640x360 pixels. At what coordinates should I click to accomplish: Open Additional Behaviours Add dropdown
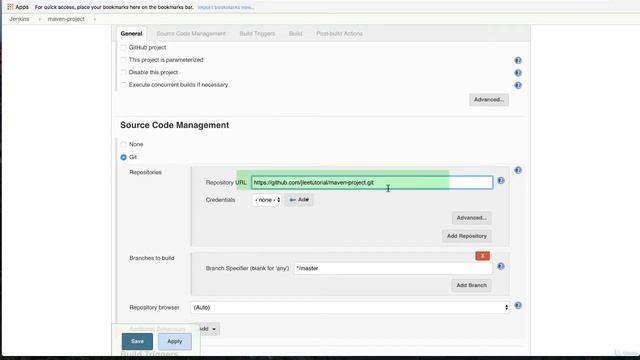208,329
